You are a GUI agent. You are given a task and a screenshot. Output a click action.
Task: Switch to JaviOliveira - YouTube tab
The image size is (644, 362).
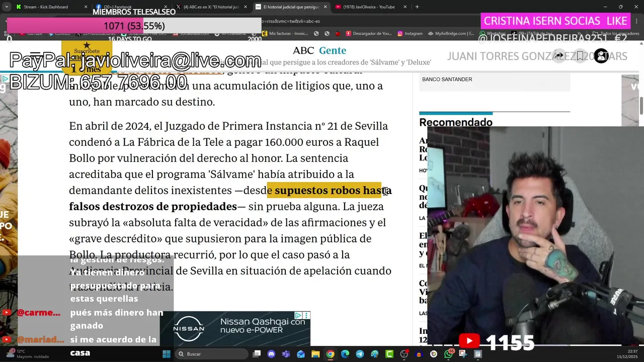coord(370,7)
